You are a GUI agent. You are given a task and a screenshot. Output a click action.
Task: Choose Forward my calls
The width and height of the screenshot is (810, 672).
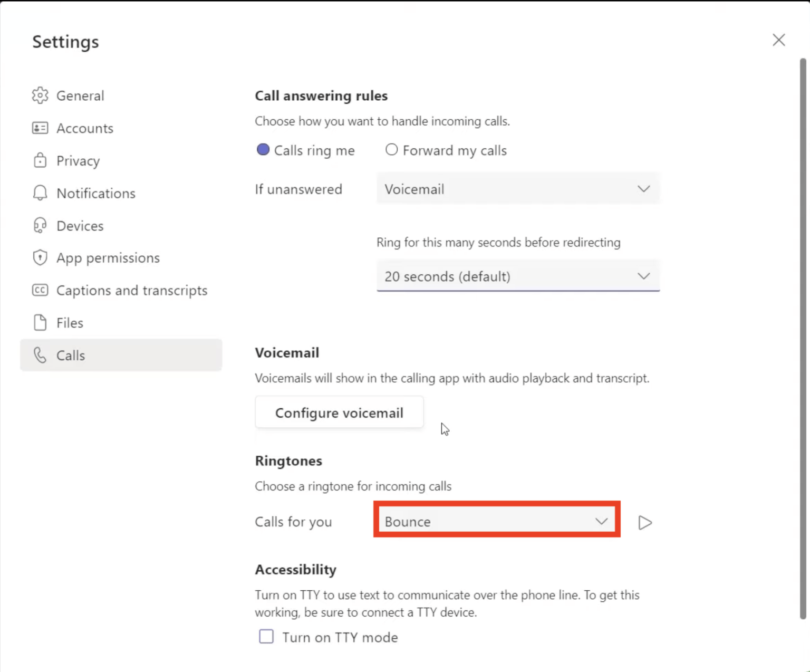coord(391,150)
